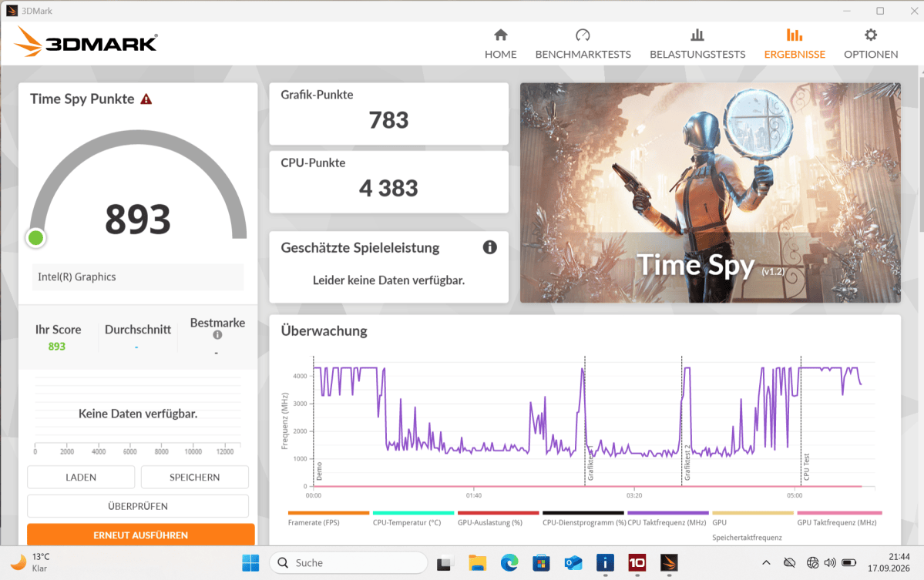Click the volume speaker tray icon
This screenshot has height=580, width=924.
[830, 563]
